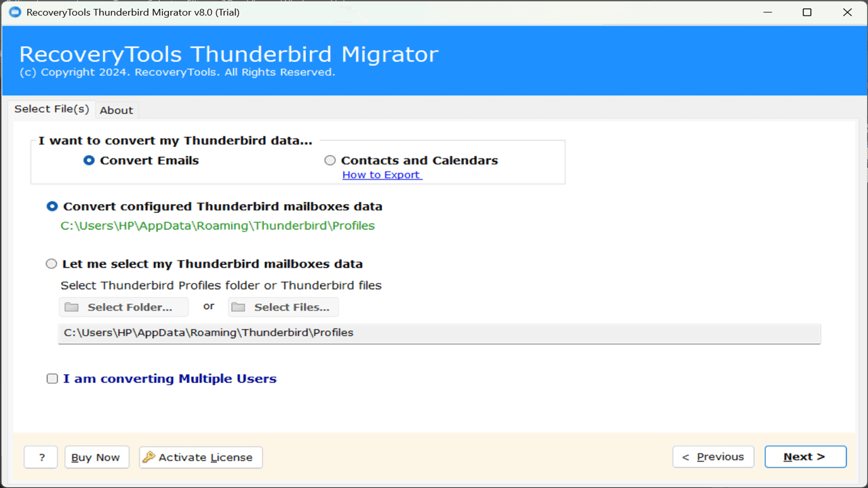This screenshot has height=488, width=868.
Task: Click the folder icon on Select Folder button
Action: click(x=71, y=308)
